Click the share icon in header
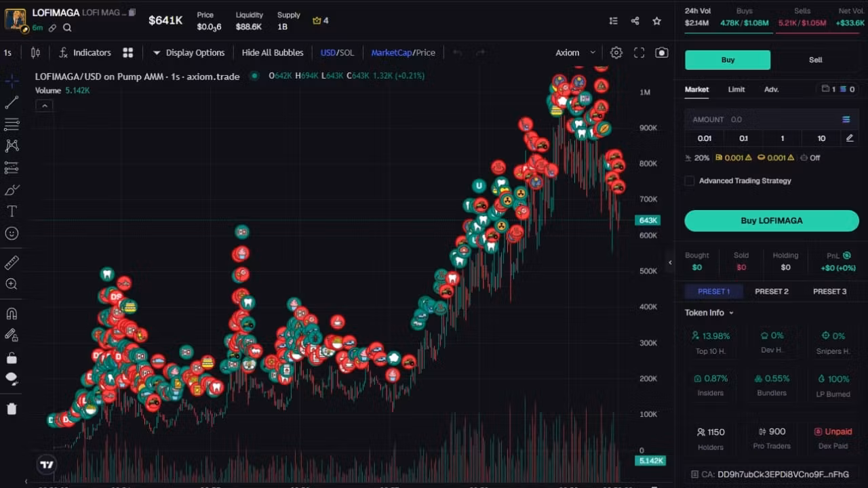Viewport: 868px width, 488px height. pos(635,21)
